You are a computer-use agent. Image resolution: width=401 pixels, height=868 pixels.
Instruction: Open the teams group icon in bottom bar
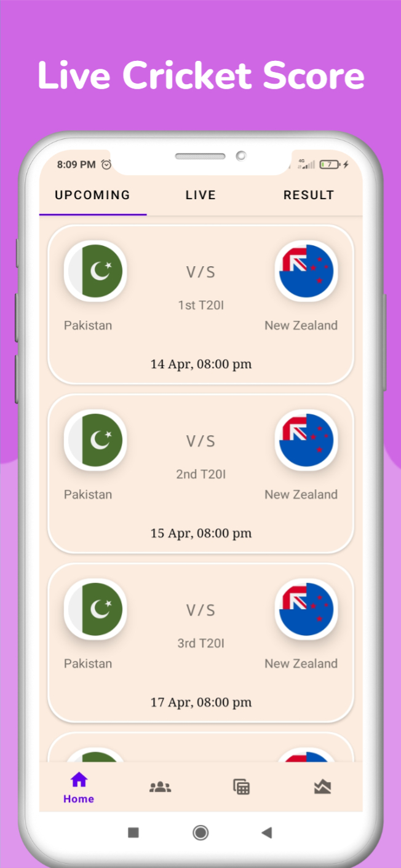(x=160, y=787)
